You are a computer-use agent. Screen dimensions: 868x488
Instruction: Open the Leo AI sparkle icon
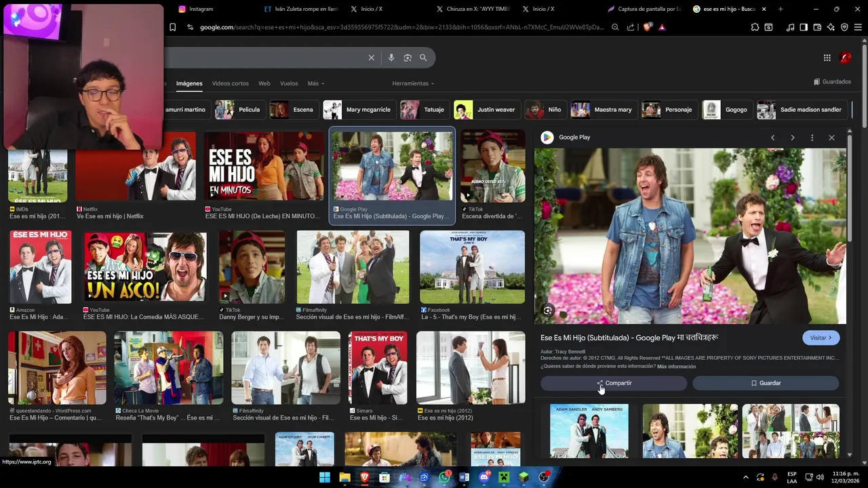point(831,27)
